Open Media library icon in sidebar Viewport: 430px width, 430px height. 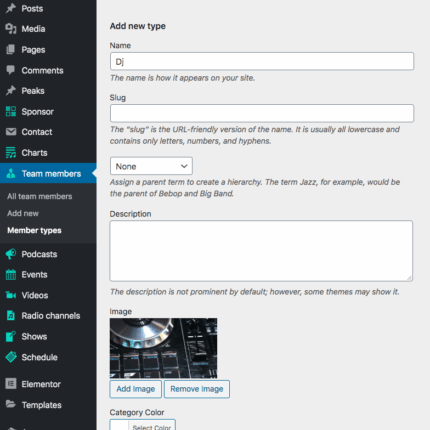pos(11,29)
